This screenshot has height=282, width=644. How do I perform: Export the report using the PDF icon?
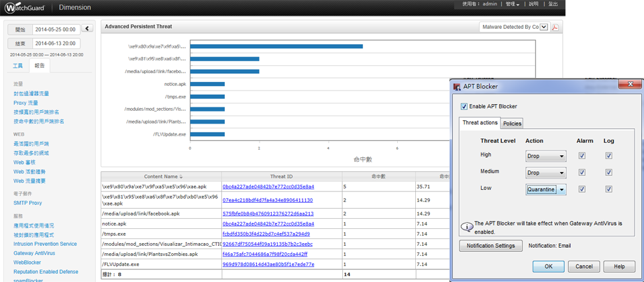click(x=555, y=27)
